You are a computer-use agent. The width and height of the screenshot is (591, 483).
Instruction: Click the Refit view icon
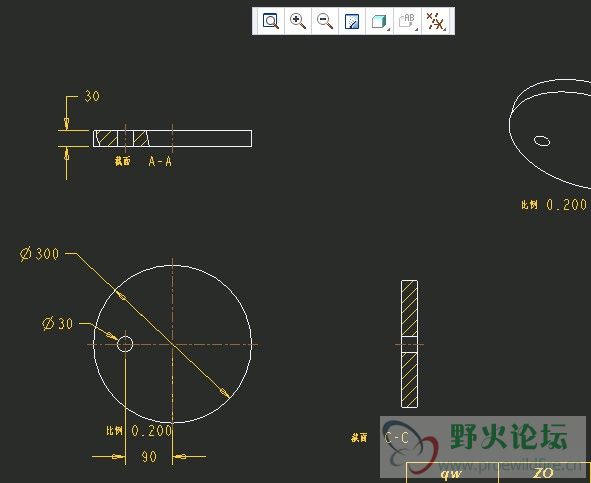(x=271, y=21)
